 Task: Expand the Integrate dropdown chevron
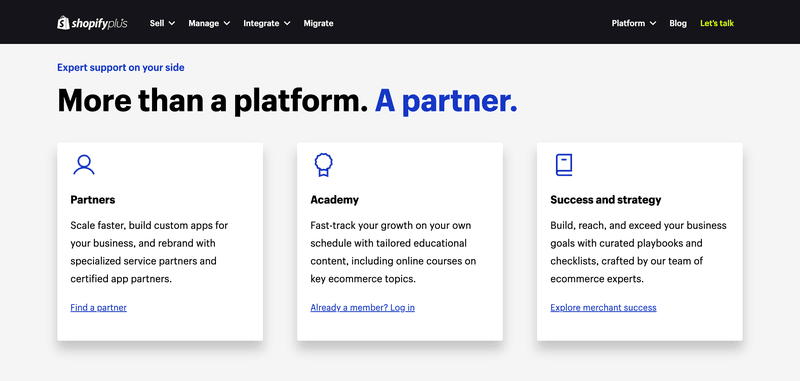[287, 23]
